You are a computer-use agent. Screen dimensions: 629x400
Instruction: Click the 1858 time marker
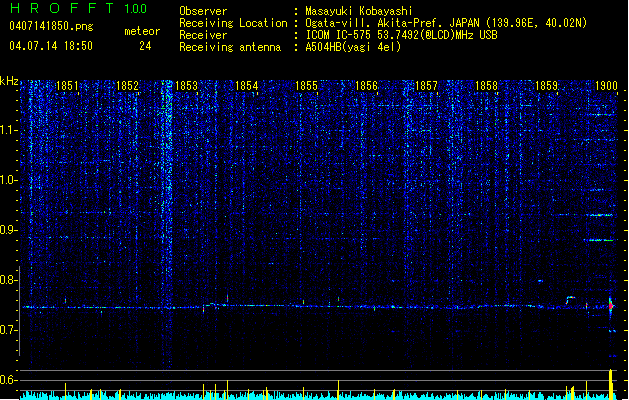(486, 86)
